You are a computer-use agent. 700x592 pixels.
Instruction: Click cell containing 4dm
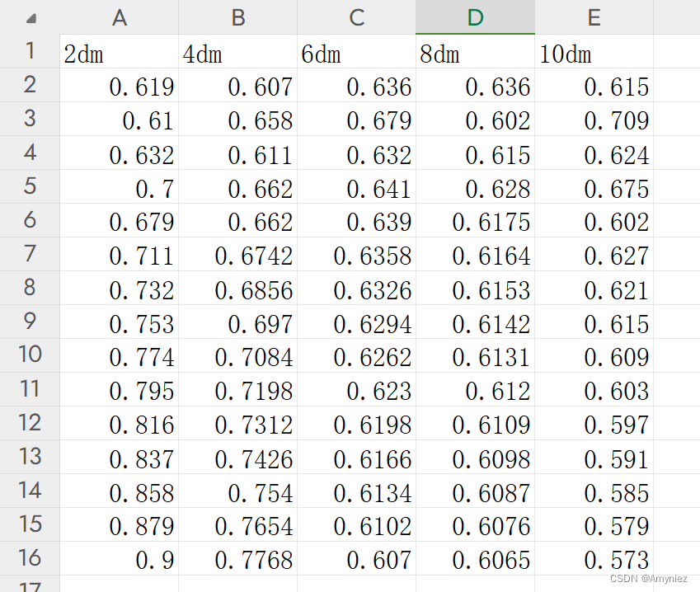pos(237,51)
